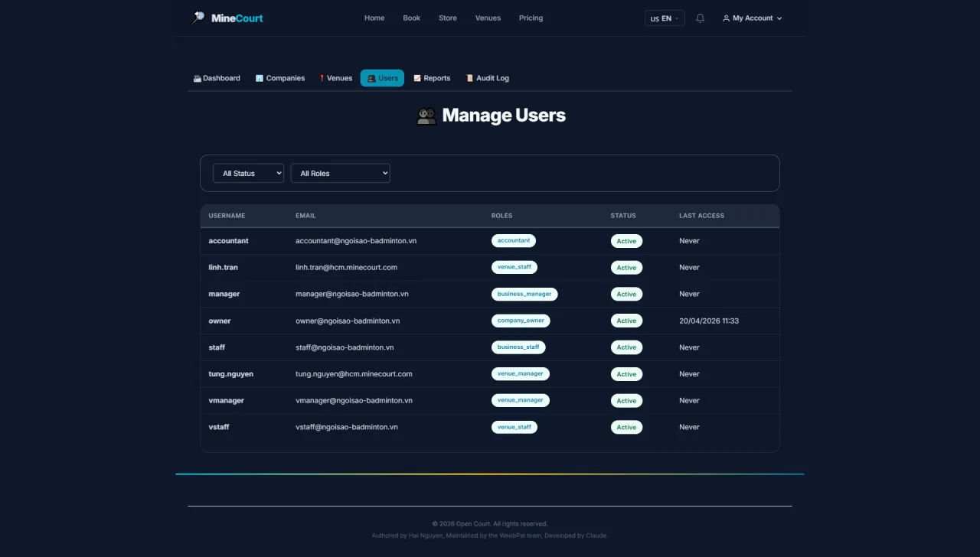980x557 pixels.
Task: Open Venues in the top navigation
Action: click(x=488, y=18)
